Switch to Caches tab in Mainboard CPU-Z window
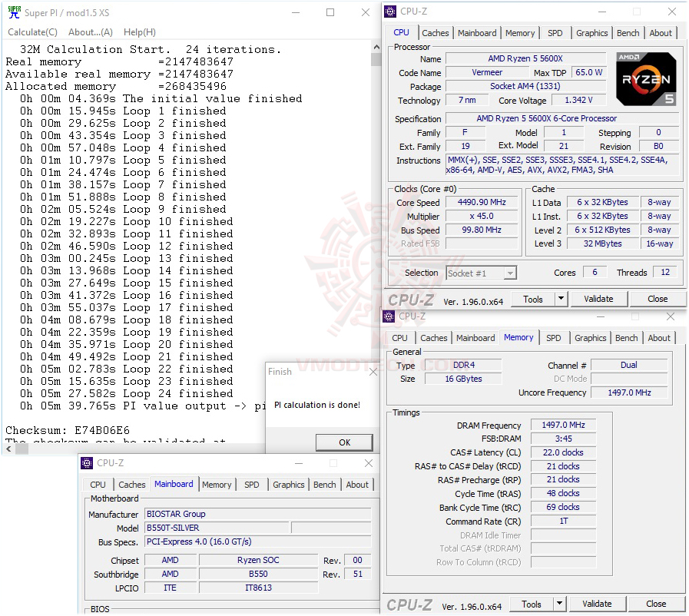 132,485
